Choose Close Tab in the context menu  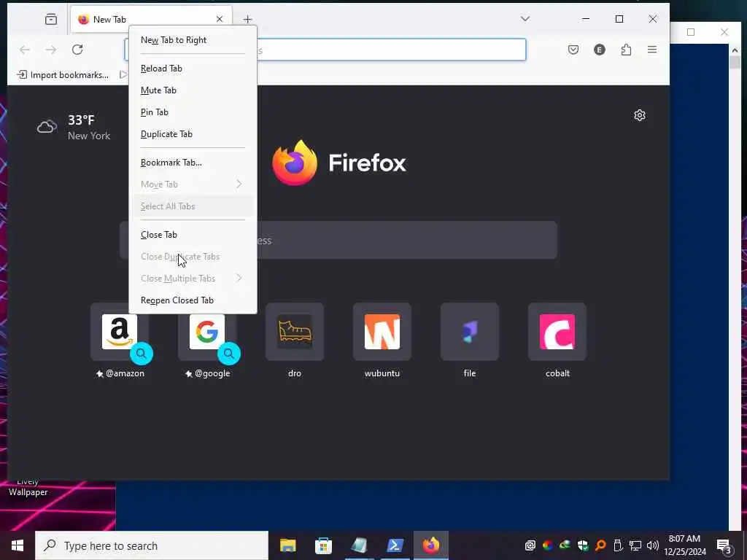[193, 235]
